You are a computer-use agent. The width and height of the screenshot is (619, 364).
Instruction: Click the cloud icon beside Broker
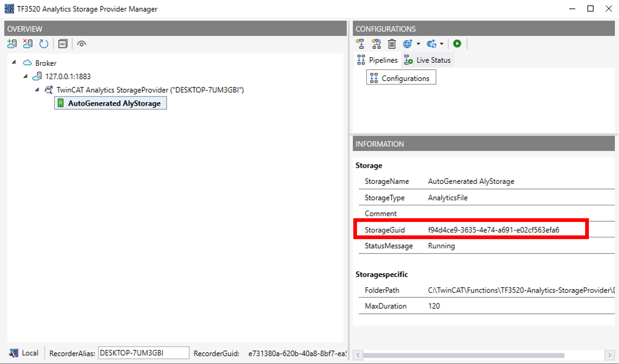coord(27,63)
